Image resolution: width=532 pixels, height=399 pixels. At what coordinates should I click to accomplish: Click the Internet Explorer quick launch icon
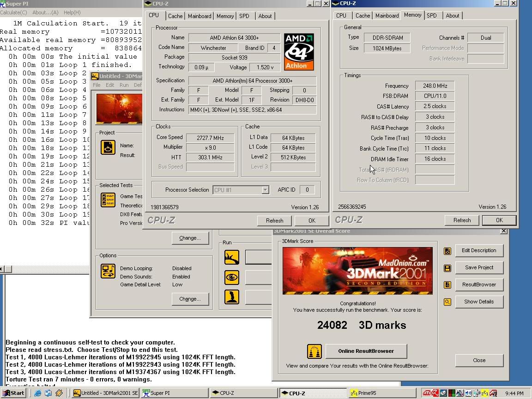click(x=38, y=393)
